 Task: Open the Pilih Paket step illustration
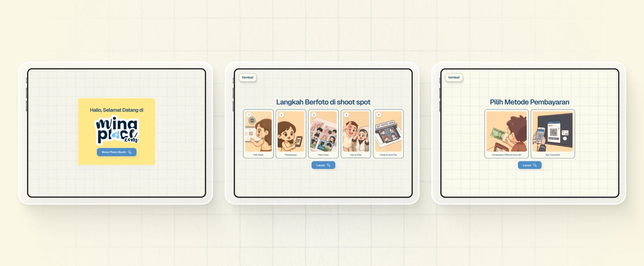coord(258,131)
